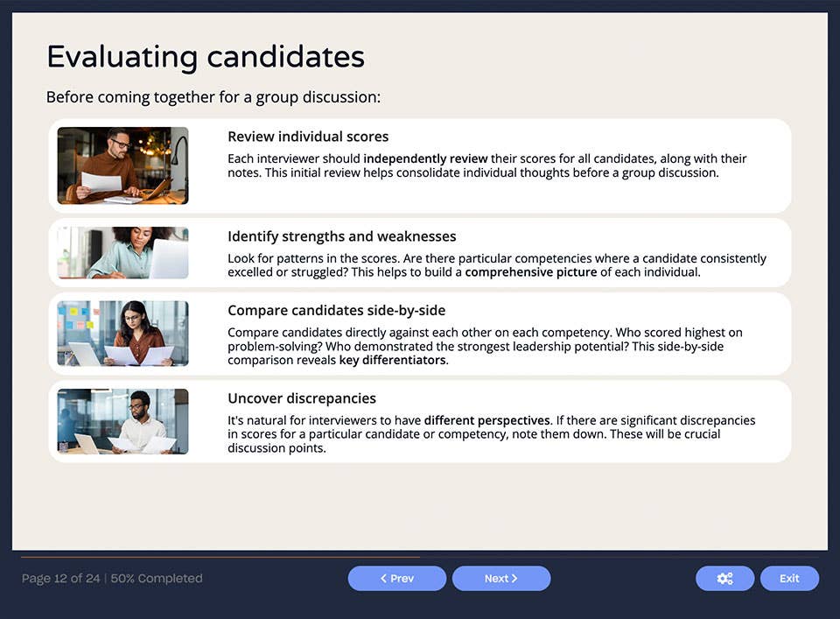The height and width of the screenshot is (619, 840).
Task: Click the Evaluating candidates title
Action: pyautogui.click(x=205, y=56)
